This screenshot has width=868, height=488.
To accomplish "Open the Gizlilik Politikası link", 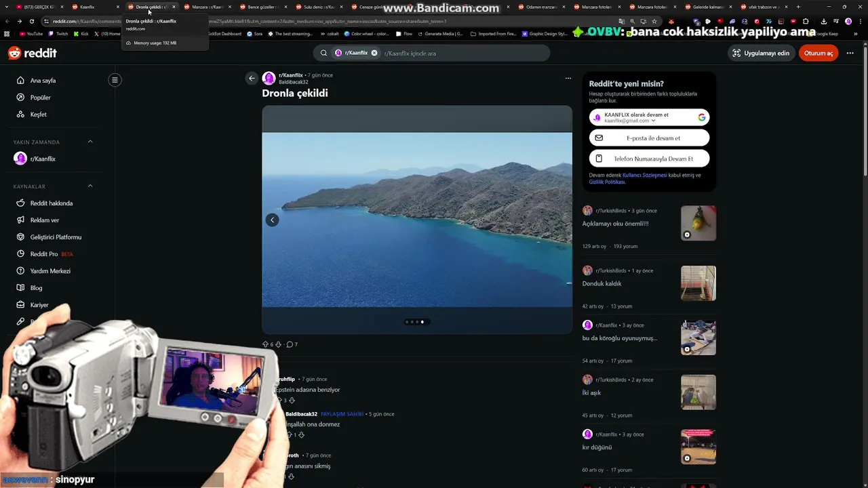I will (x=607, y=182).
